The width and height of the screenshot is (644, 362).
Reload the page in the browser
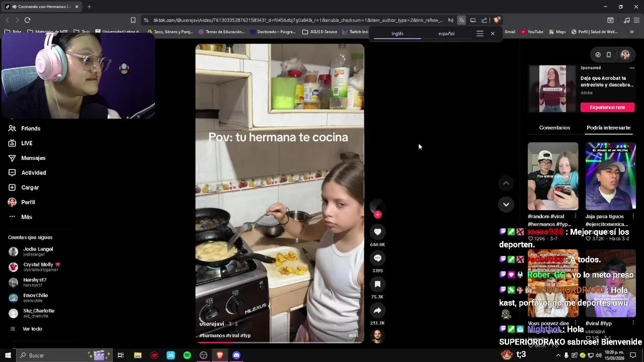click(x=27, y=20)
